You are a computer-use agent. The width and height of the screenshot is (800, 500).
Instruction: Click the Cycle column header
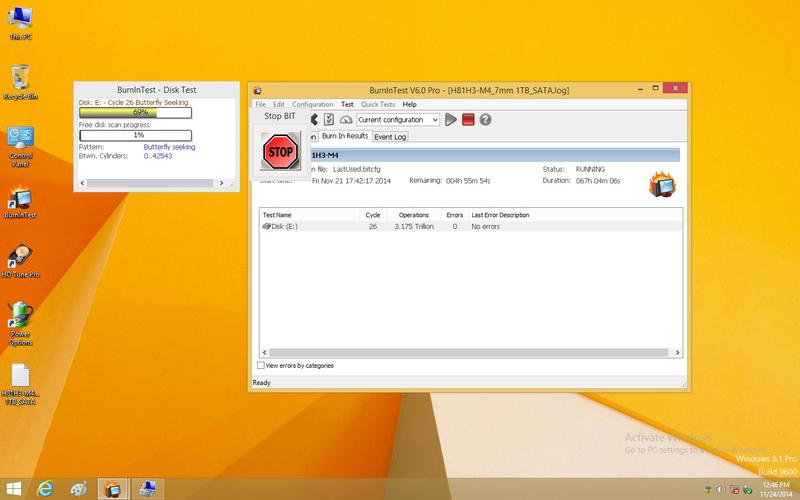click(372, 215)
